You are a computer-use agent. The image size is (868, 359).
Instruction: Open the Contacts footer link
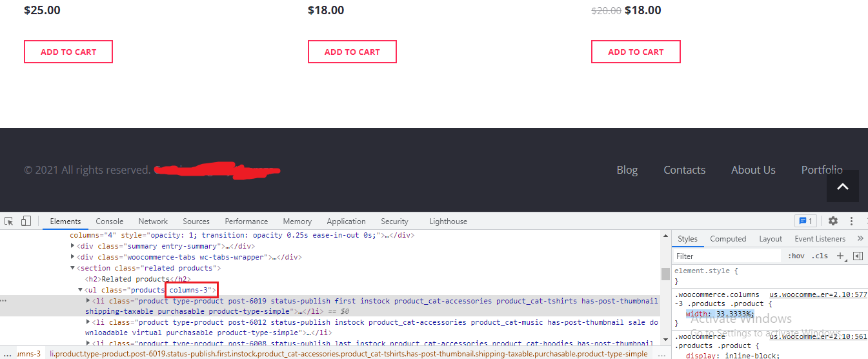(684, 170)
